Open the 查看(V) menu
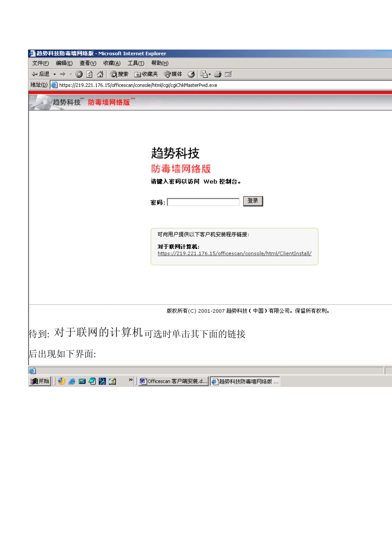This screenshot has height=555, width=392. point(88,63)
